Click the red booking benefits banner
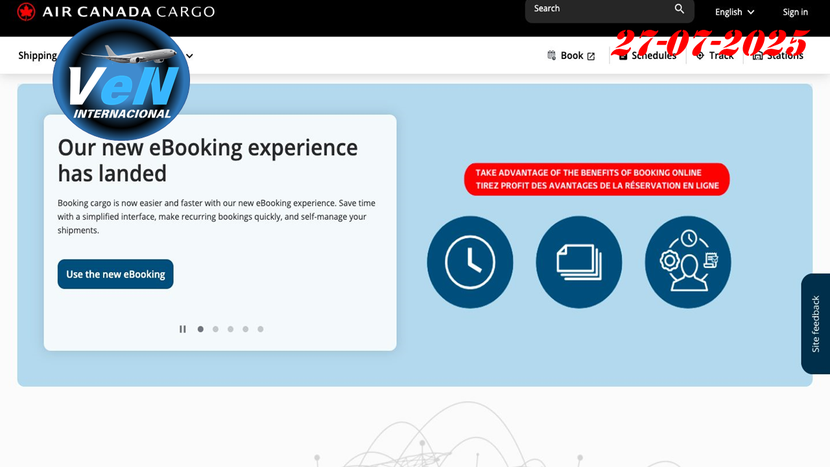 coord(597,179)
